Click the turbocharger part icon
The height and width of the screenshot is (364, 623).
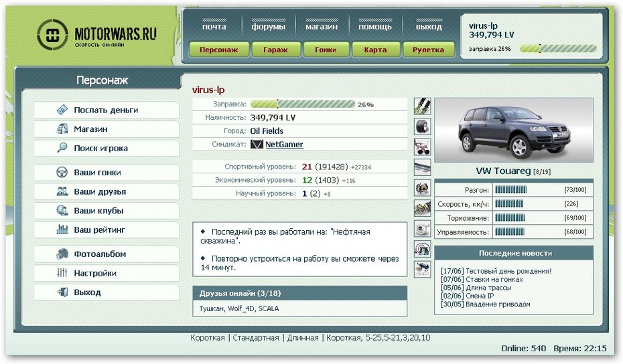tap(422, 229)
